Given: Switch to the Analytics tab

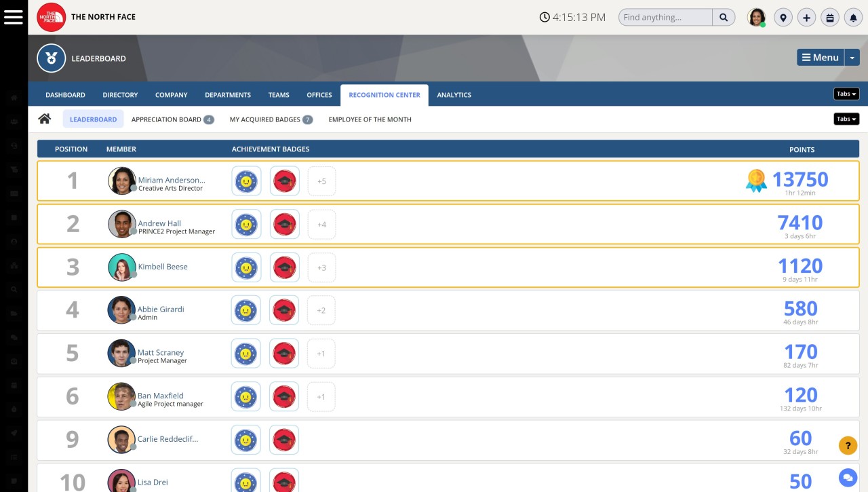Looking at the screenshot, I should (454, 95).
